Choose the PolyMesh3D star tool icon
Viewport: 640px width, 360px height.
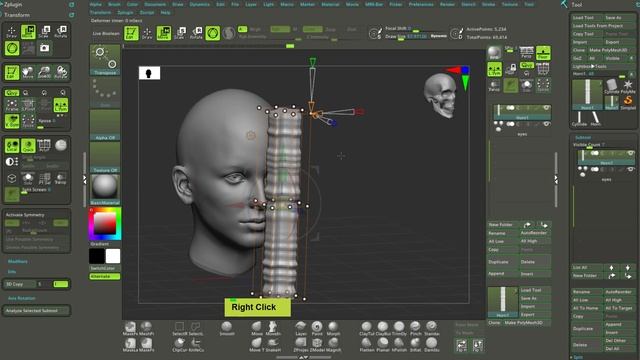[628, 87]
